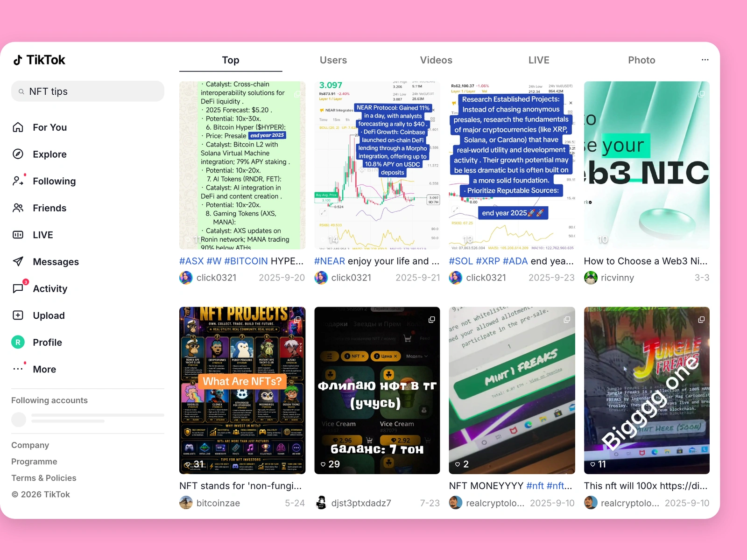
Task: Open the Mint Freaks video thumbnail
Action: [x=512, y=391]
